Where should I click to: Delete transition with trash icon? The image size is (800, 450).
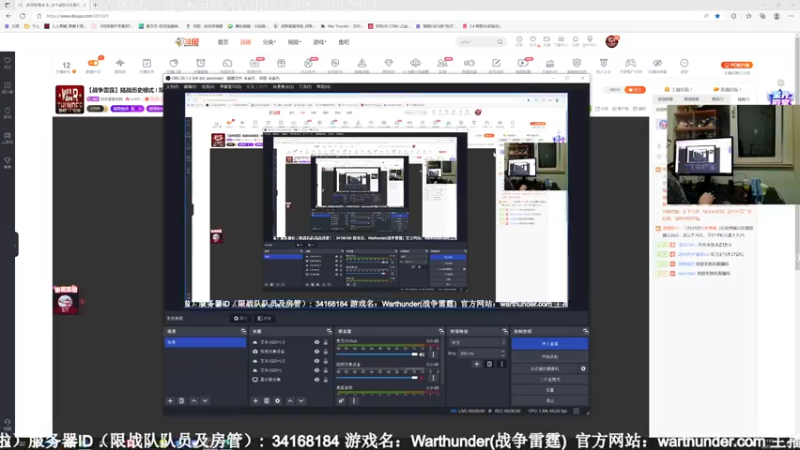tap(489, 364)
